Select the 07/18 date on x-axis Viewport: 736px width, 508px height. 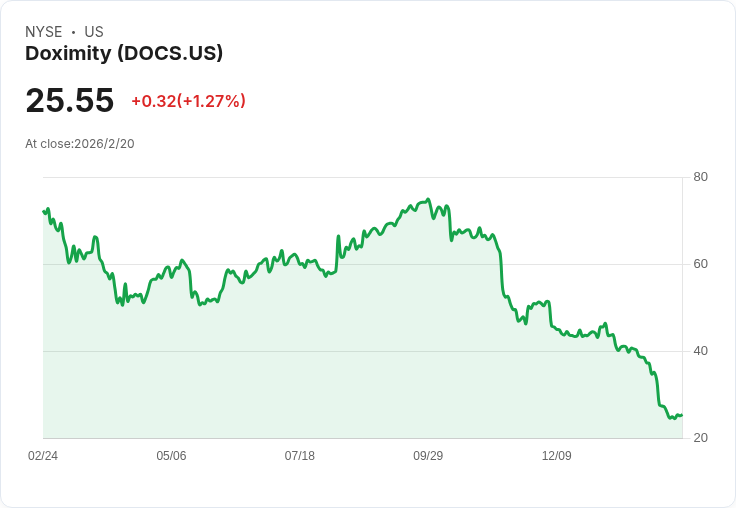[x=299, y=455]
